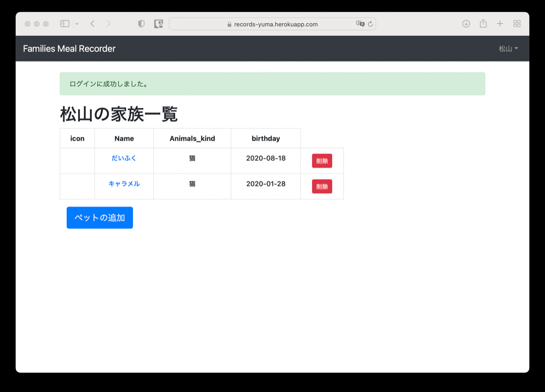Click the records-yuma.herokuapp.com address field
Screen dimensions: 545x392
tap(275, 24)
